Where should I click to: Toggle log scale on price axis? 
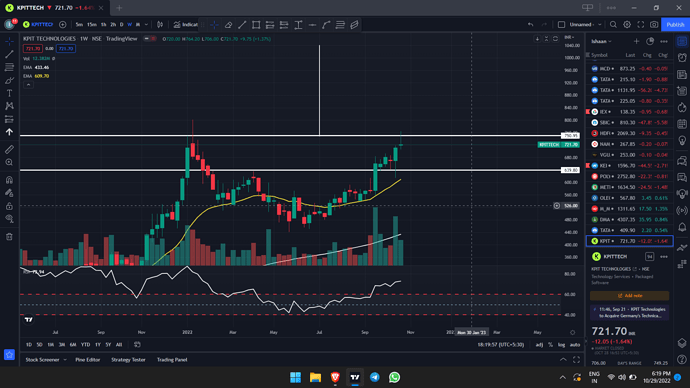(x=562, y=345)
